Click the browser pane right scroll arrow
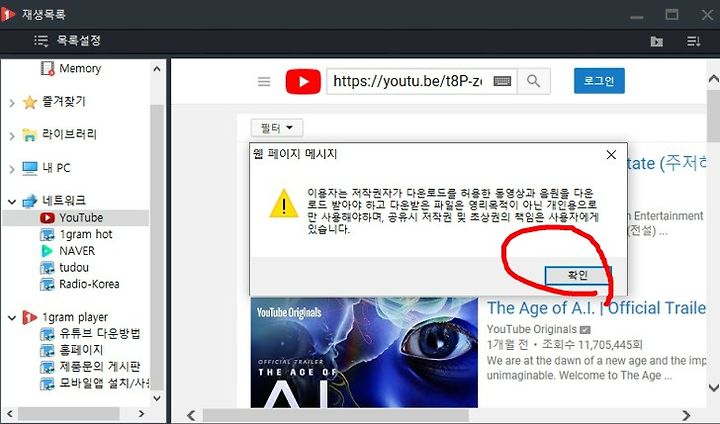720x424 pixels. tap(686, 416)
